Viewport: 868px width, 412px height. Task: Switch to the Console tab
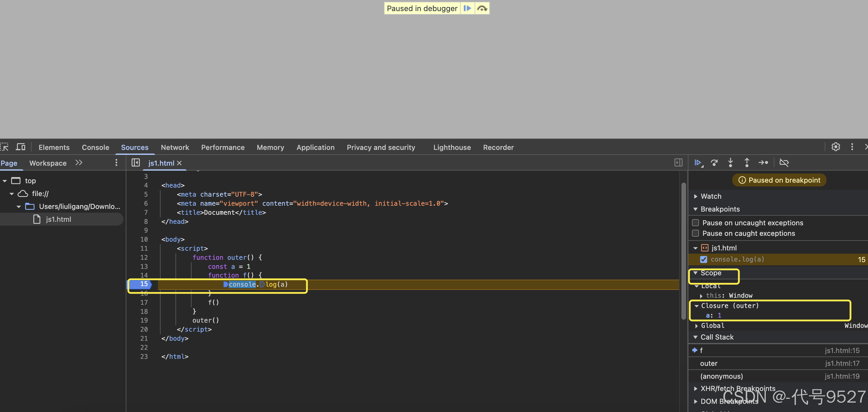pos(95,148)
